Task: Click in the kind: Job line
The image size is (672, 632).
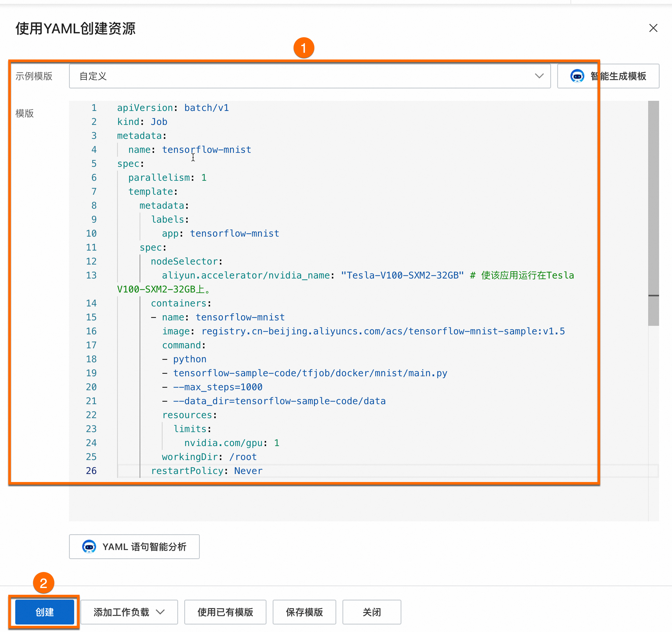Action: point(142,122)
